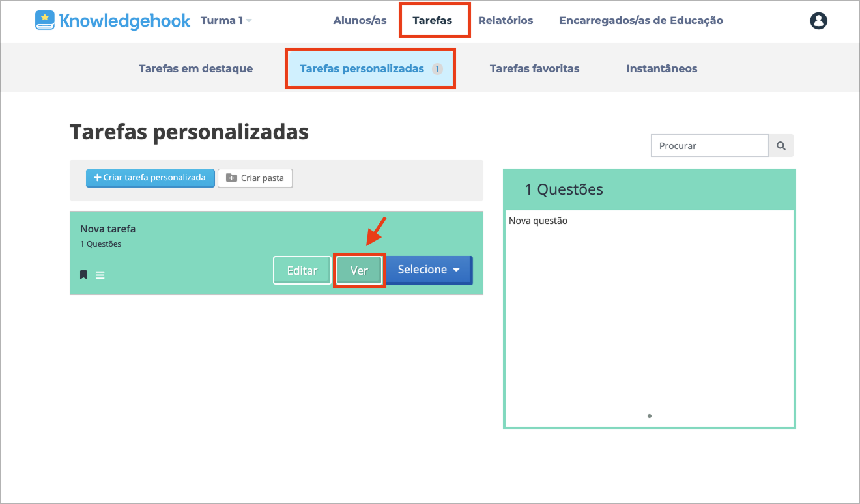860x504 pixels.
Task: Click Editar on Nova tarefa
Action: click(x=302, y=270)
